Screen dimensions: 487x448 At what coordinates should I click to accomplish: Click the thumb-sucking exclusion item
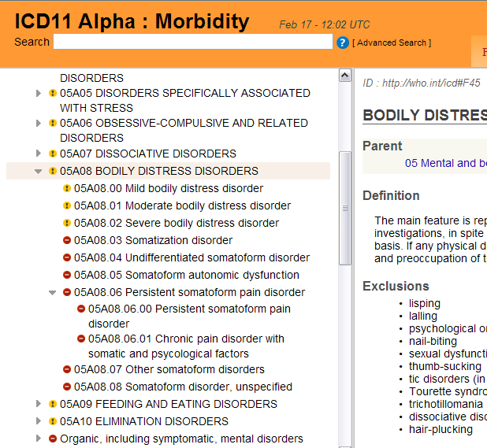(445, 366)
